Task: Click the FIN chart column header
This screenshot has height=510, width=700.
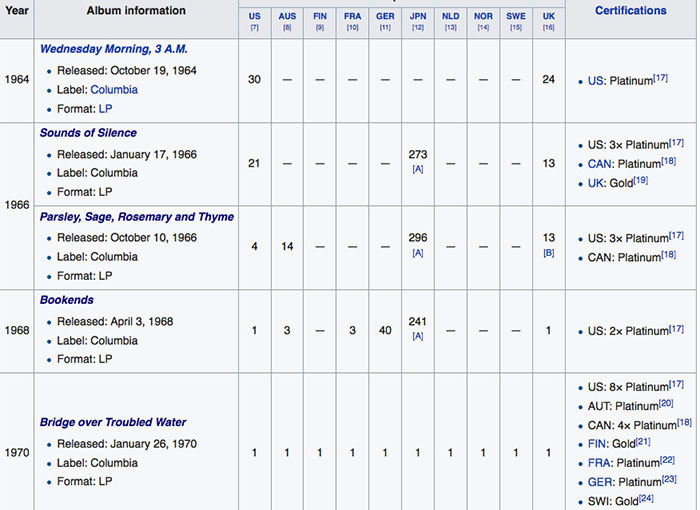Action: pyautogui.click(x=320, y=17)
